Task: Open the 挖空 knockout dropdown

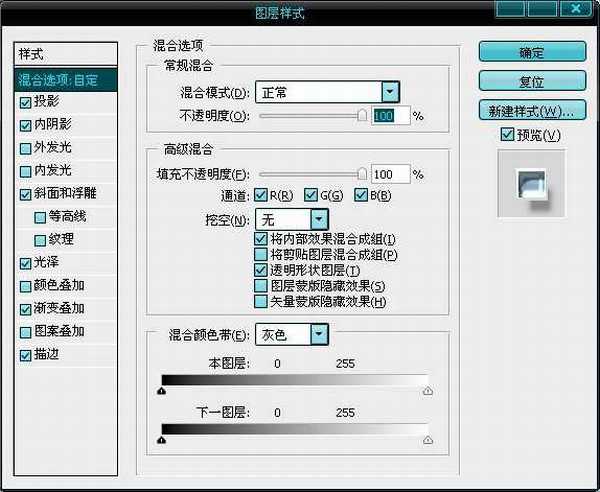Action: (318, 218)
